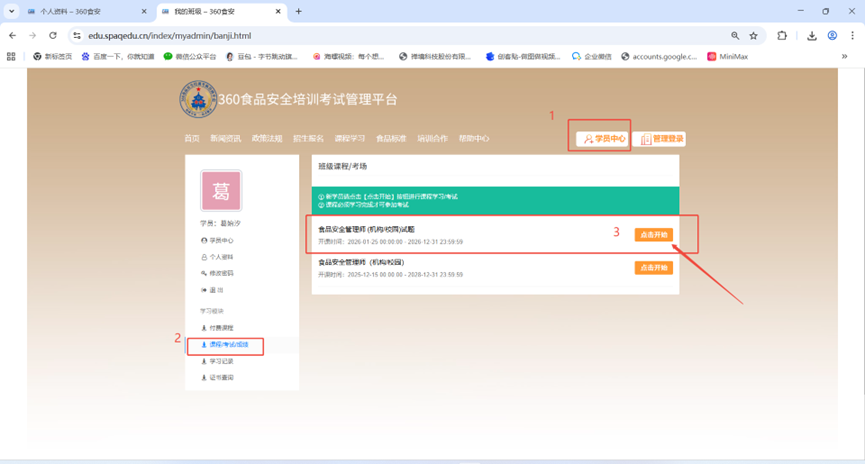Click the 360食品安全 platform logo emblem
865x464 pixels.
click(198, 100)
